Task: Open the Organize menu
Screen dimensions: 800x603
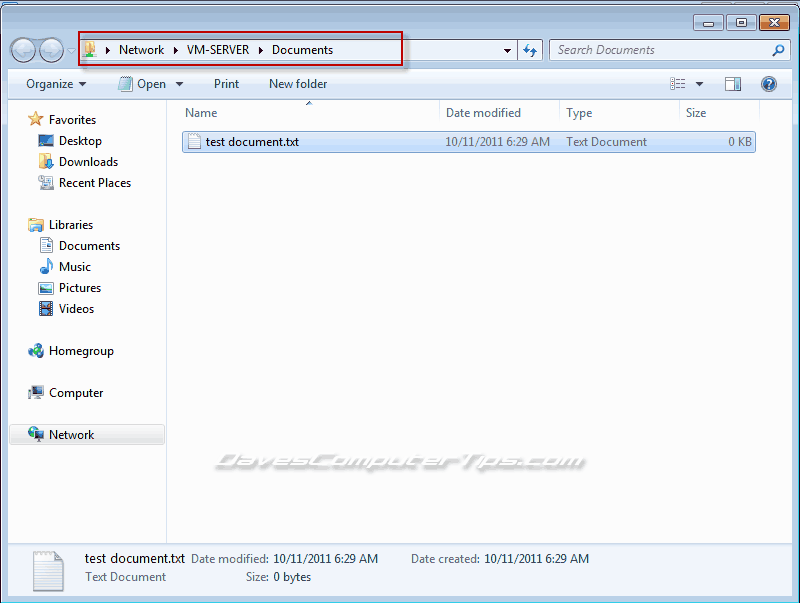Action: pos(56,84)
